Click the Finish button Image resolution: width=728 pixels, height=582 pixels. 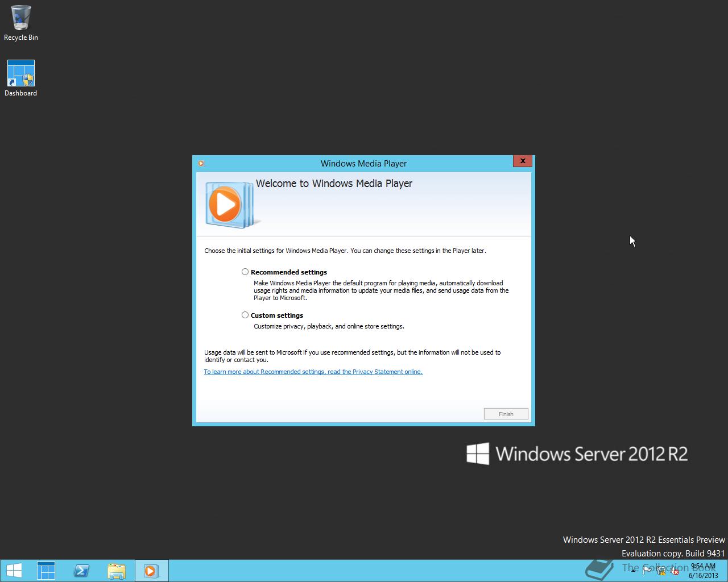[x=506, y=414]
